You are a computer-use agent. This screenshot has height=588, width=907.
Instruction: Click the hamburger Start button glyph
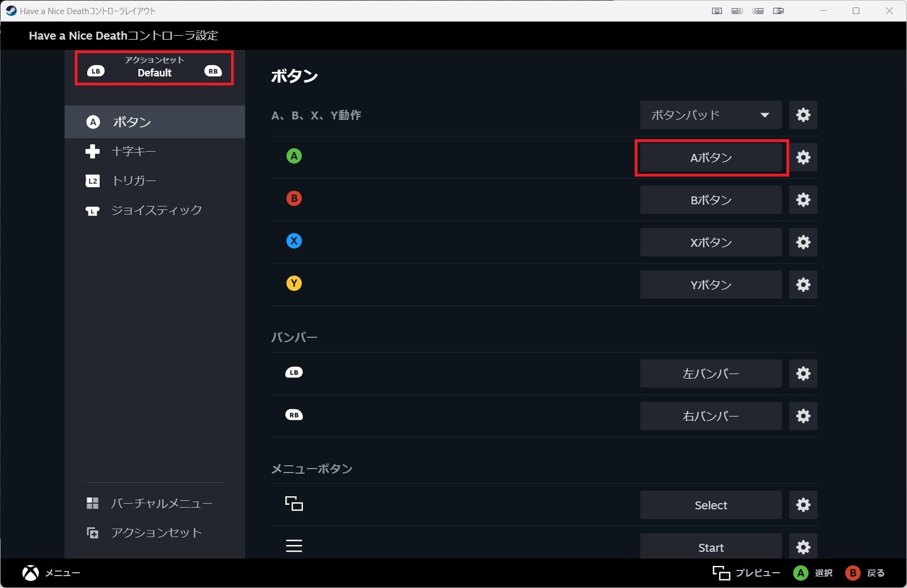[294, 546]
